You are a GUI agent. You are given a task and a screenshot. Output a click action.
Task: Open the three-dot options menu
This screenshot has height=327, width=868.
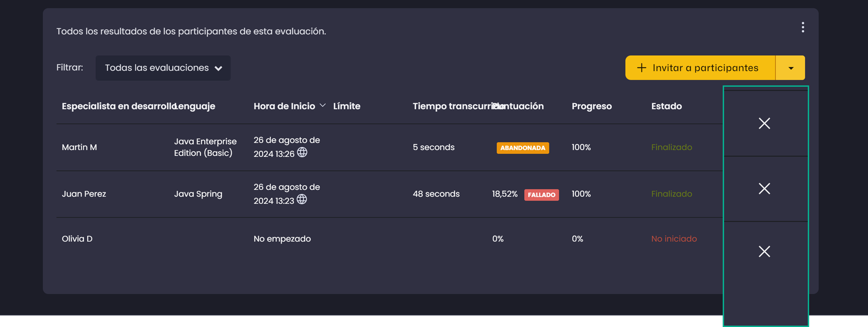click(802, 27)
